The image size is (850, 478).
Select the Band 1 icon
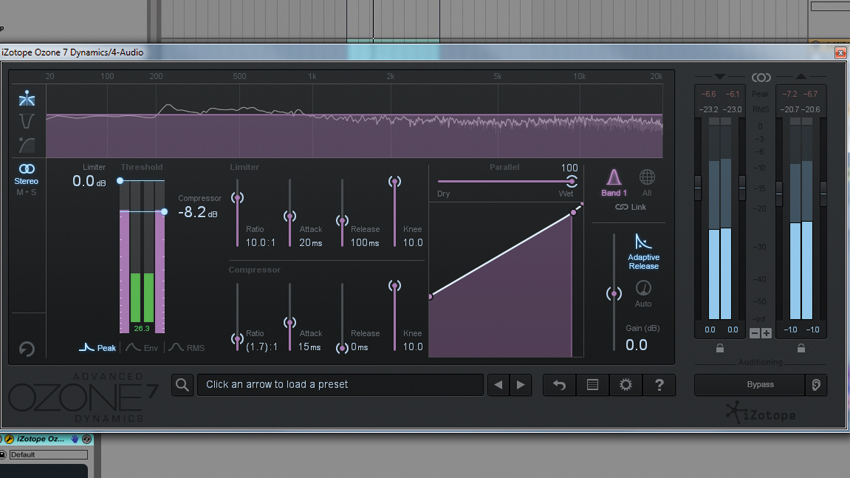(614, 183)
